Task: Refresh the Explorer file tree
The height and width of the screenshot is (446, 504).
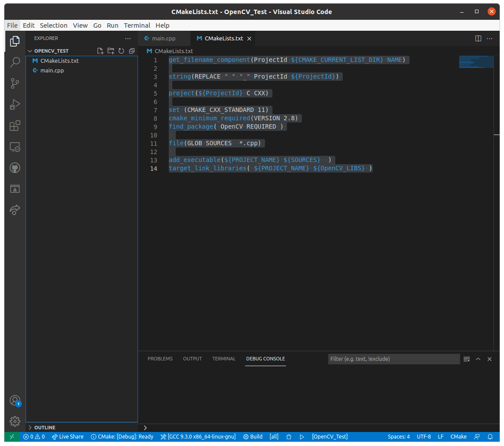Action: pyautogui.click(x=121, y=51)
